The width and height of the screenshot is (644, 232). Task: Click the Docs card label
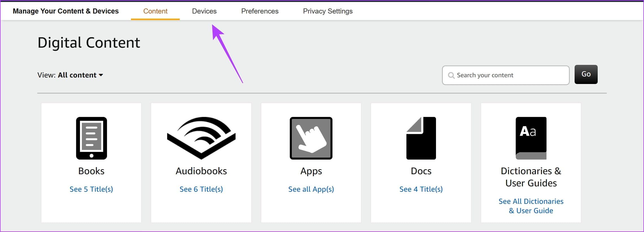coord(421,171)
